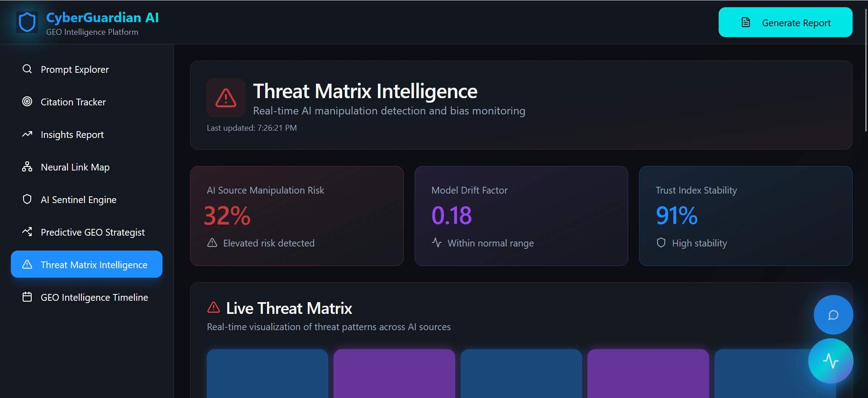
Task: Click the first purple threat matrix tile
Action: tap(394, 374)
